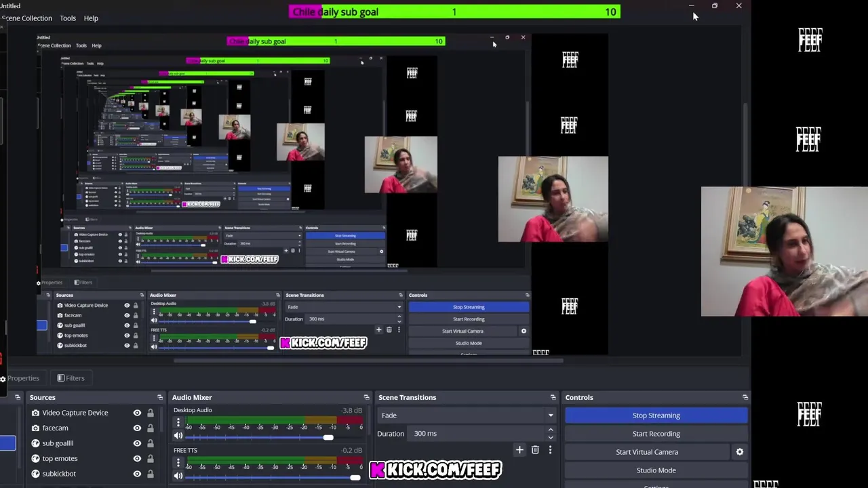Add a new scene transition plus icon
The image size is (868, 488).
click(519, 449)
